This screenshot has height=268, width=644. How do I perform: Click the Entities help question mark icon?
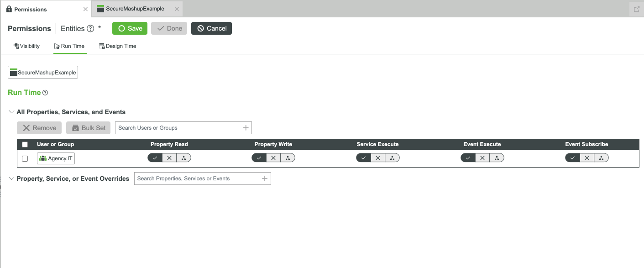(x=90, y=28)
